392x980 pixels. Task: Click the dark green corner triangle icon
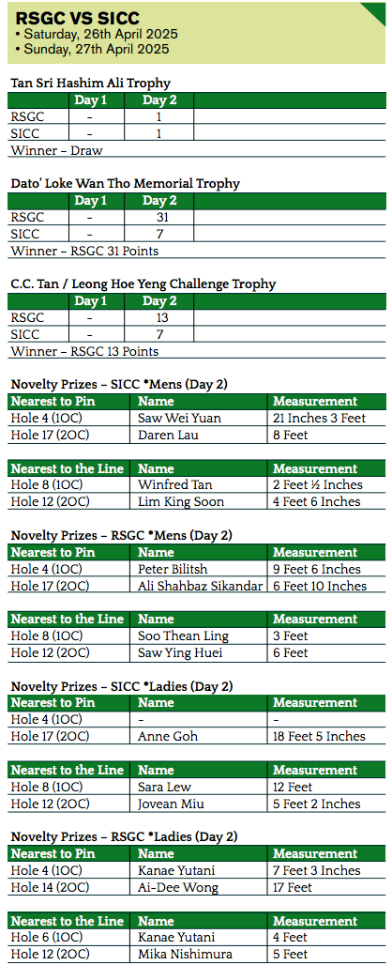(375, 12)
